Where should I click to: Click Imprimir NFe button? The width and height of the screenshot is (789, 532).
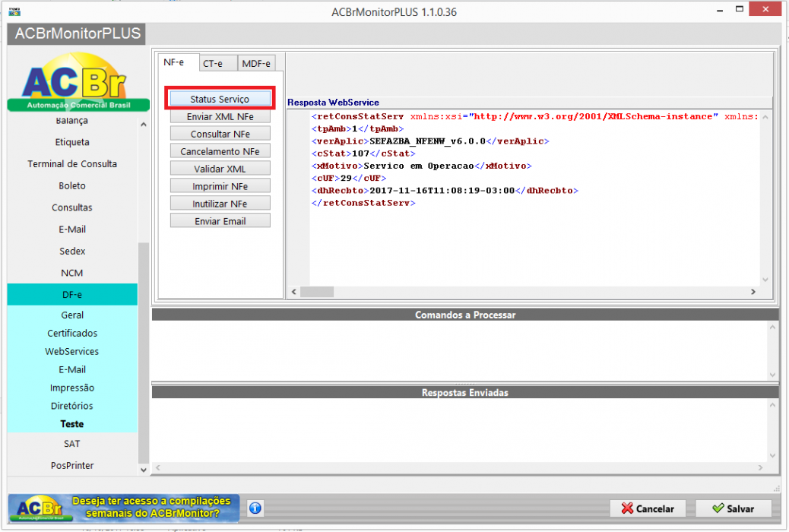pyautogui.click(x=220, y=186)
